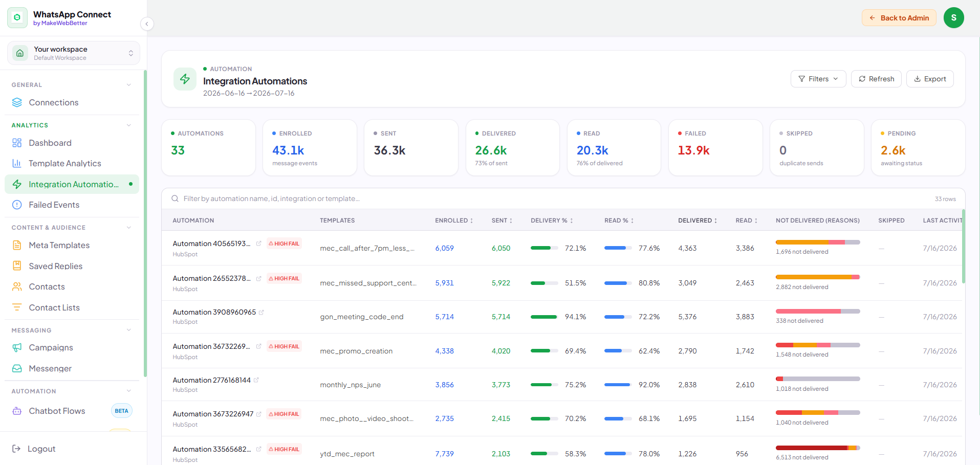Click the Integration Automations lightning header icon
The width and height of the screenshot is (980, 465).
point(185,79)
